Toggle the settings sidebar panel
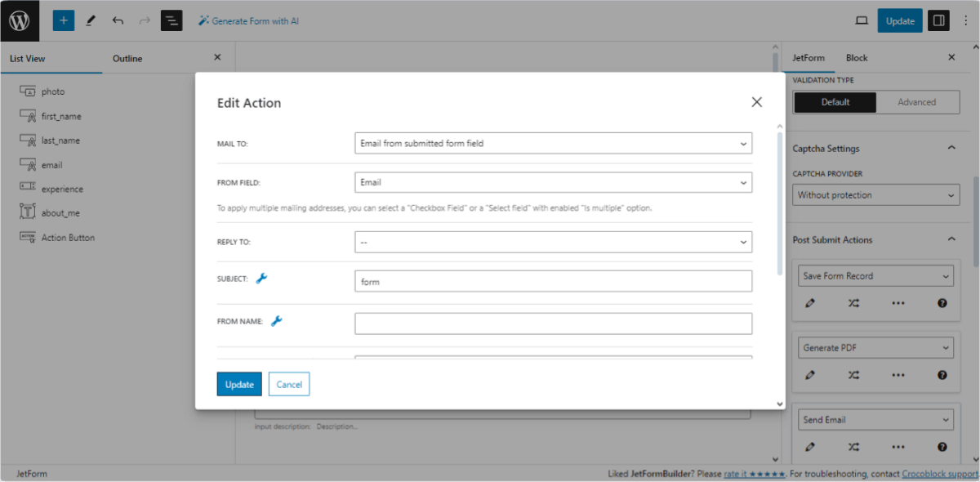The width and height of the screenshot is (980, 482). pos(938,20)
